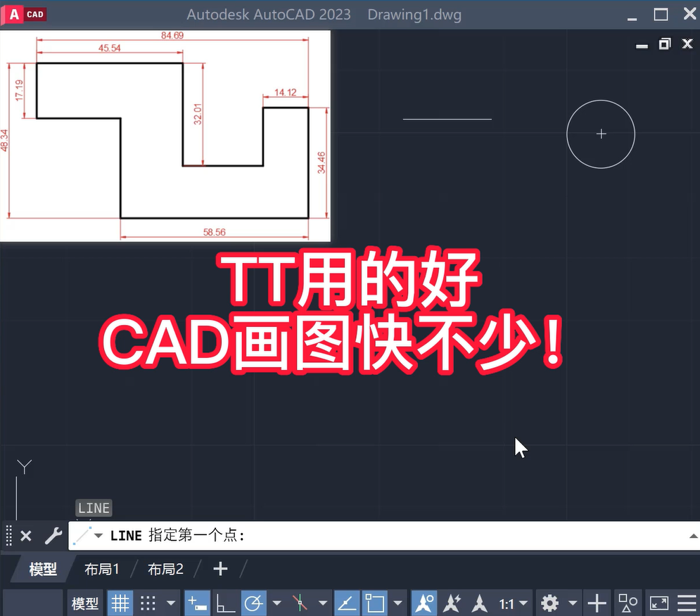This screenshot has width=700, height=616.
Task: Close the command line window
Action: pyautogui.click(x=26, y=536)
